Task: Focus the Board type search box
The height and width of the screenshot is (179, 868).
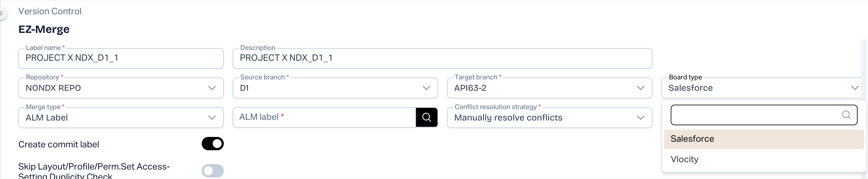Action: pyautogui.click(x=755, y=115)
